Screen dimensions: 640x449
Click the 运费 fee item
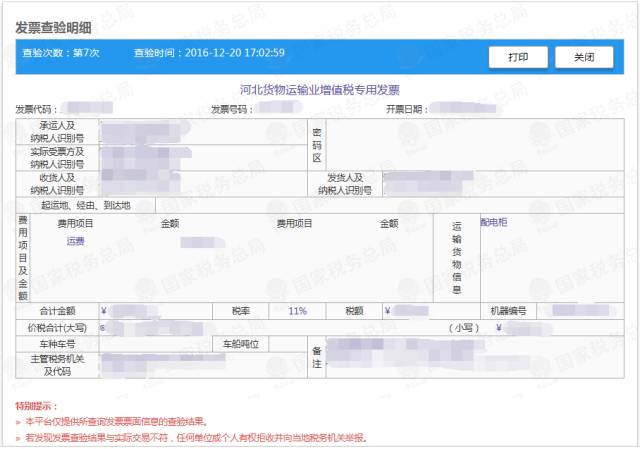[76, 241]
